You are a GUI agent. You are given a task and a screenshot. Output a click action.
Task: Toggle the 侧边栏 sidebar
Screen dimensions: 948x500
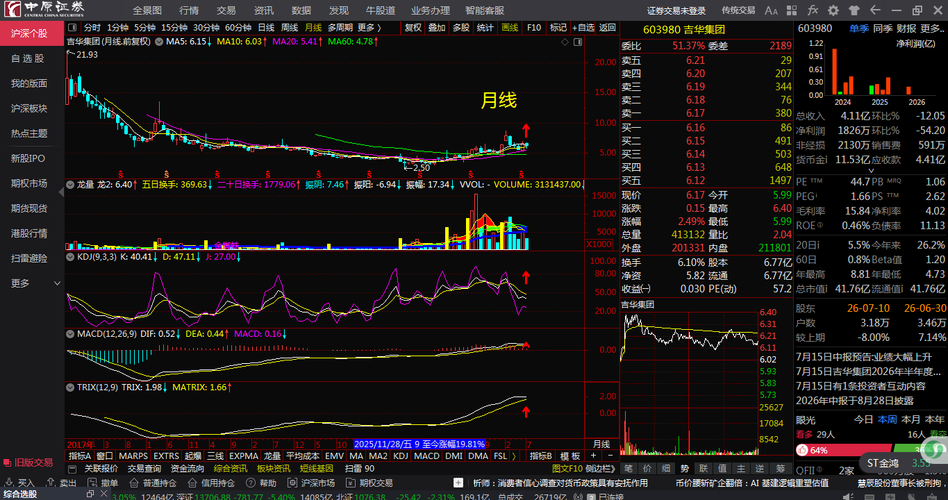tap(599, 469)
